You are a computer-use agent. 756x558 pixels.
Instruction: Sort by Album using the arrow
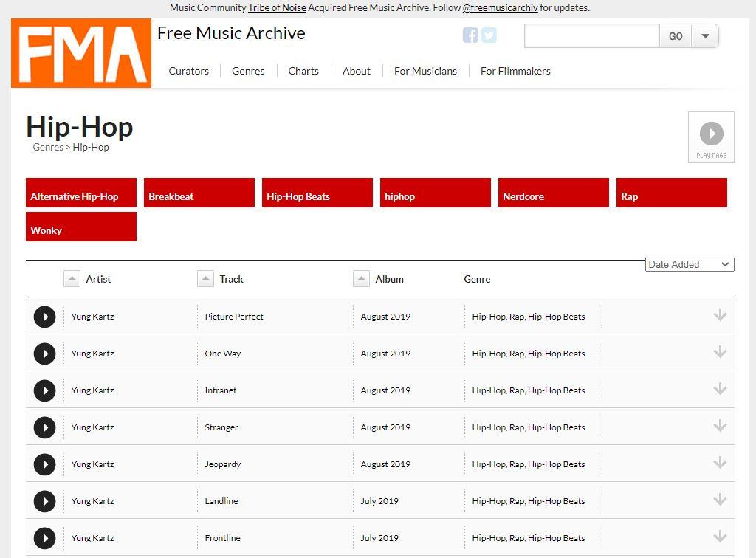(x=361, y=278)
